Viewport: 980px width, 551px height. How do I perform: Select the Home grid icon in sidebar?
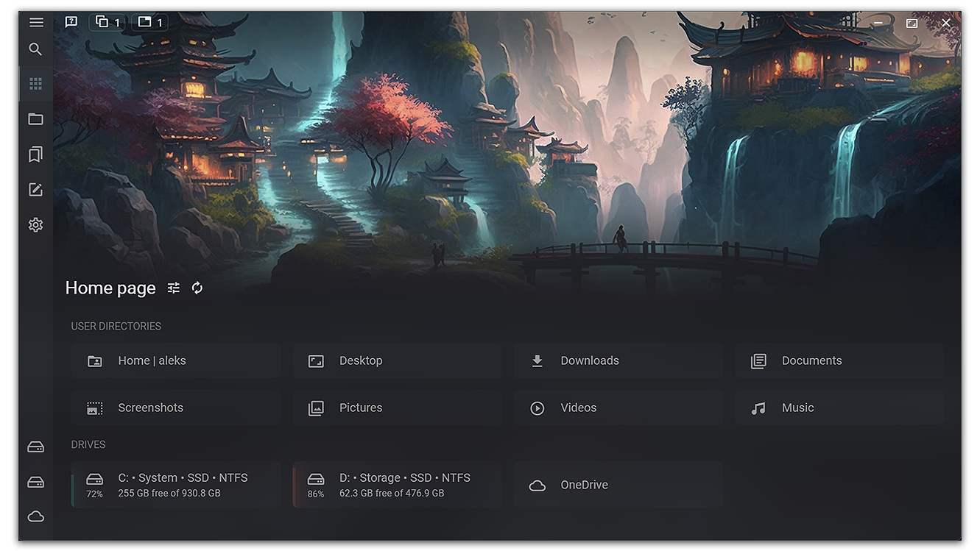point(35,84)
